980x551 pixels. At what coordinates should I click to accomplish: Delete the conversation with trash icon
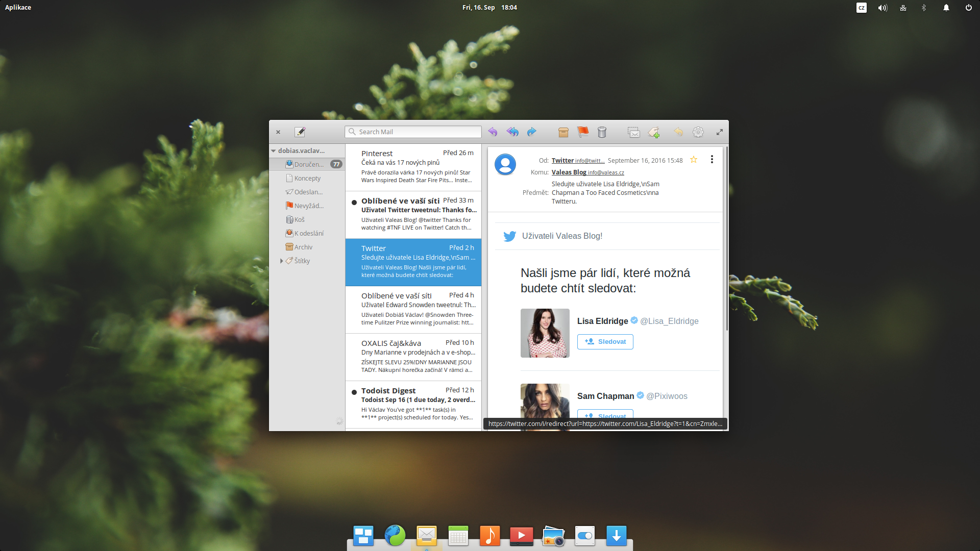coord(602,132)
